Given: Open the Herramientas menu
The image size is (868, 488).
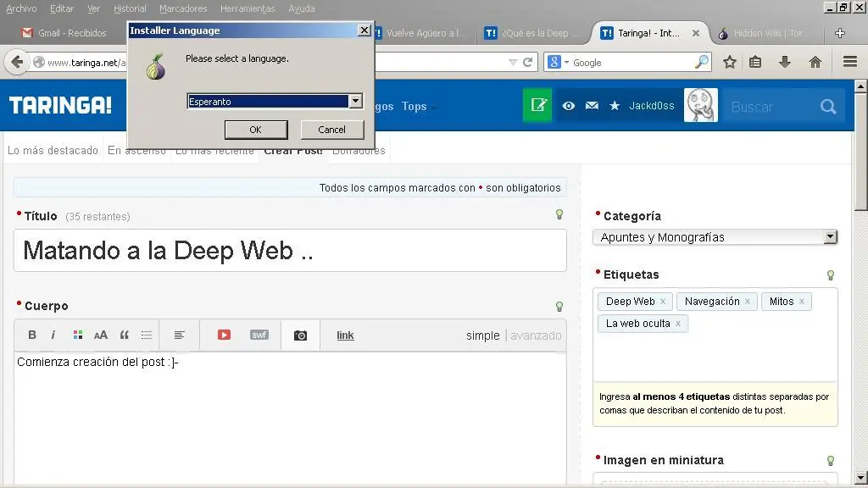Looking at the screenshot, I should click(248, 8).
